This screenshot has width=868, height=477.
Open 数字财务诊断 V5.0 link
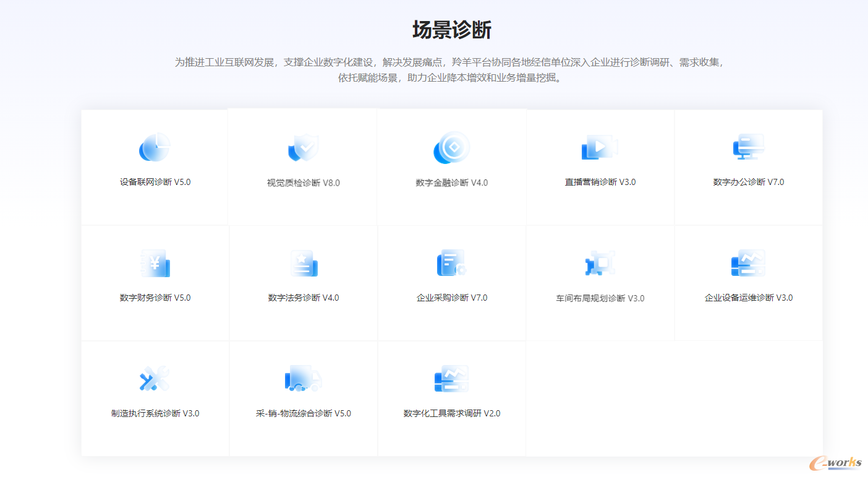click(x=155, y=298)
